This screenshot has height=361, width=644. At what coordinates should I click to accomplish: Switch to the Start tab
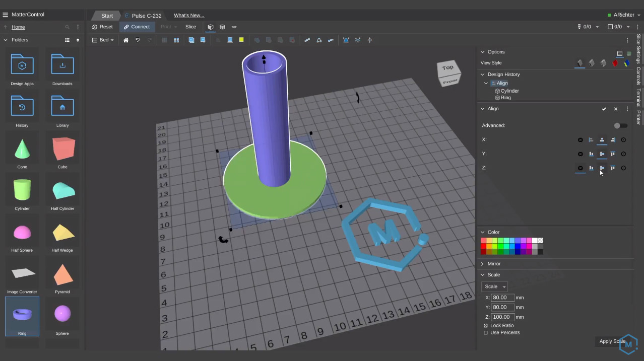[107, 16]
